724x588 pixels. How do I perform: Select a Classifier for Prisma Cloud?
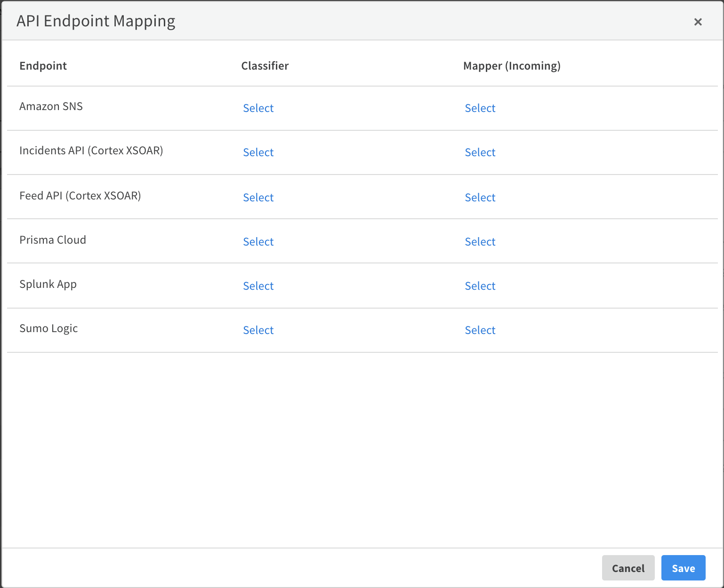(258, 241)
